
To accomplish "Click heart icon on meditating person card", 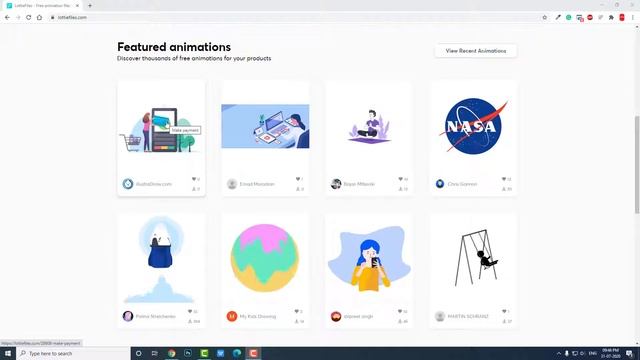I will (x=400, y=179).
